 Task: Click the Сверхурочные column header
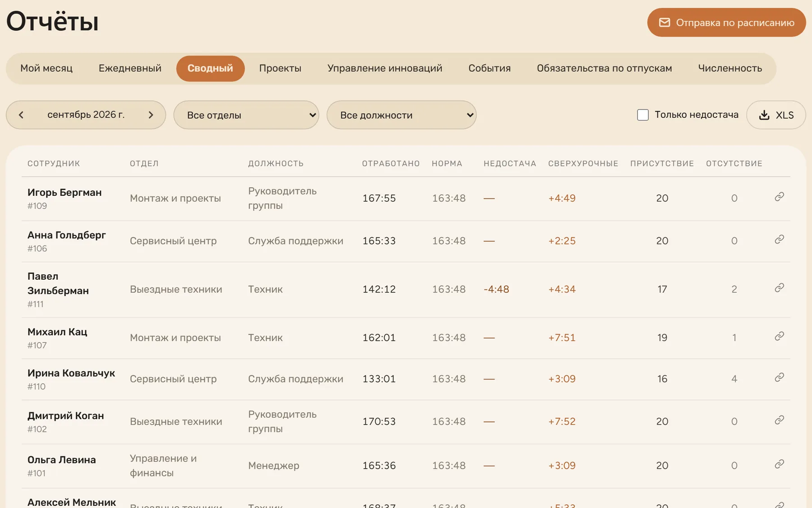click(583, 163)
